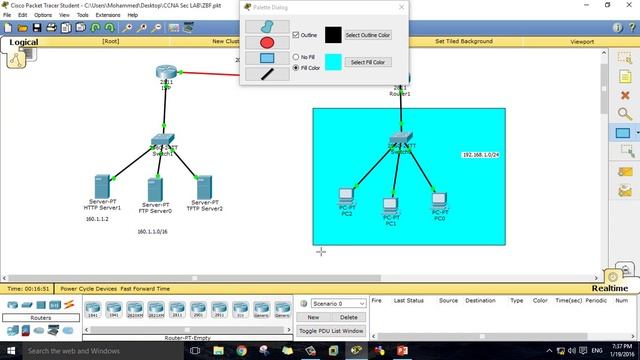Click the cyan fill color swatch
Image resolution: width=640 pixels, height=360 pixels.
click(333, 62)
